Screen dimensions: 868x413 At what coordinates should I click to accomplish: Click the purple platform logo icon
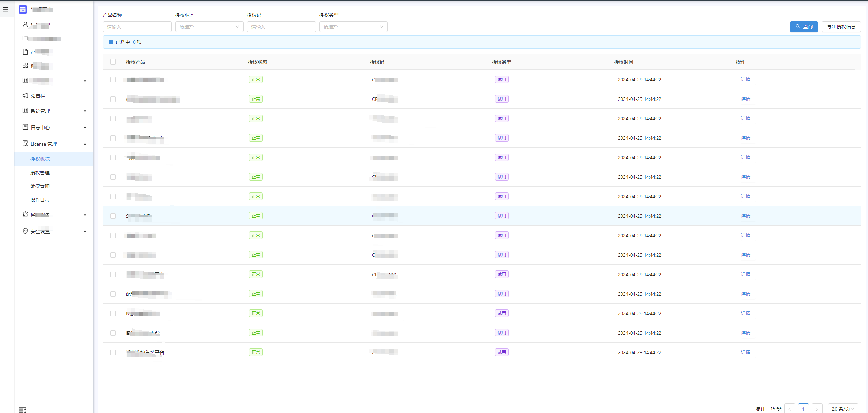pos(23,10)
